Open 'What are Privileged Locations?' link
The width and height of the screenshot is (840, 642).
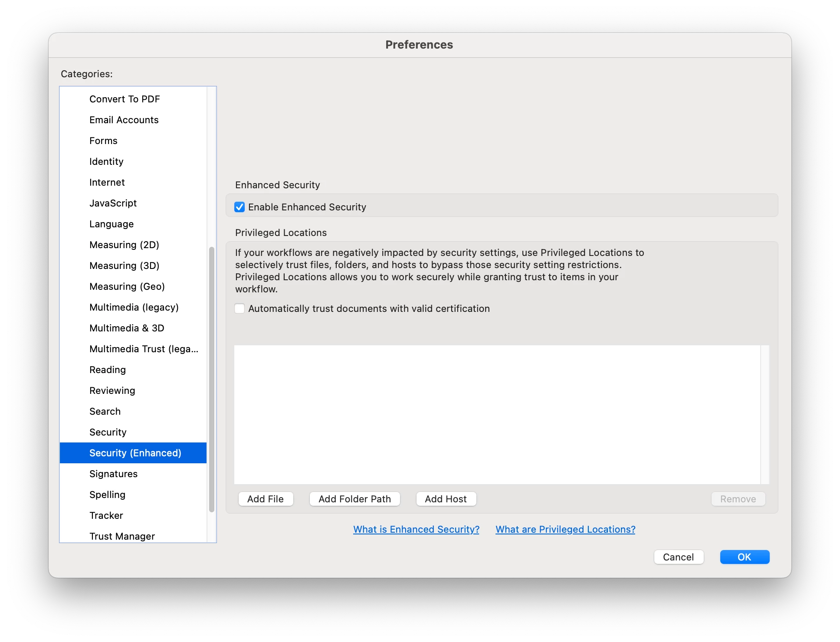pos(565,529)
